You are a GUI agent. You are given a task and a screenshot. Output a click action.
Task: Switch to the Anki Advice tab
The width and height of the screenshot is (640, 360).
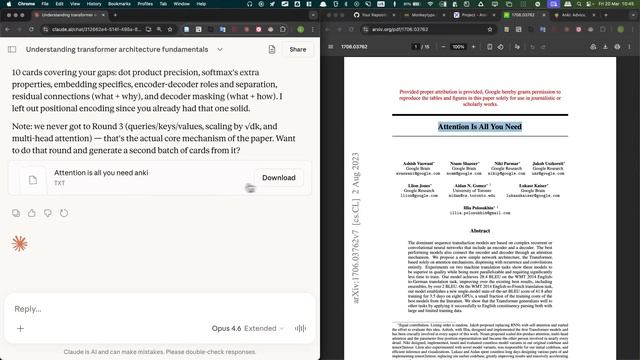(x=575, y=15)
